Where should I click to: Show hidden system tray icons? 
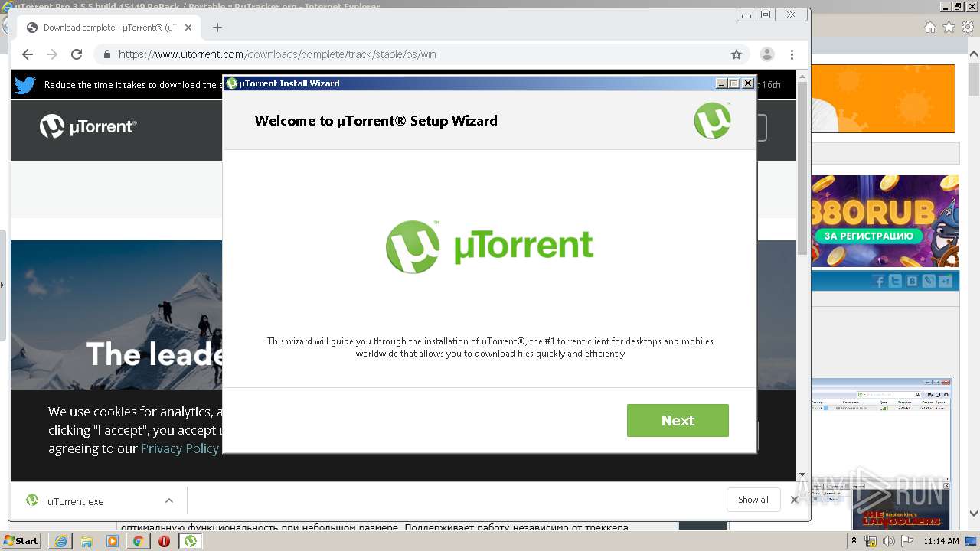tap(854, 540)
